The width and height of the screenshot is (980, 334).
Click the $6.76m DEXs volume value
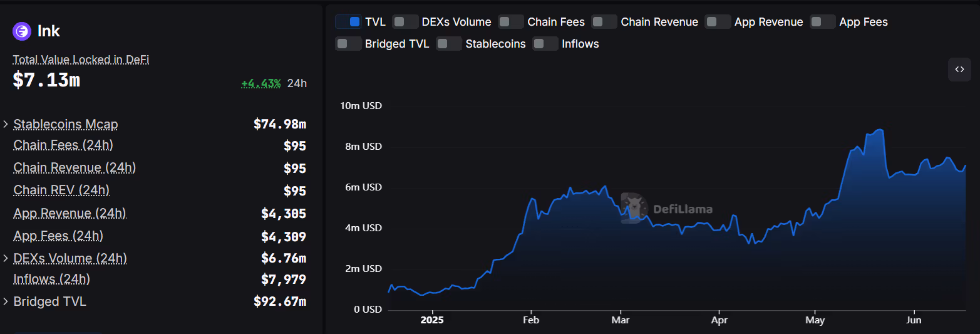click(x=284, y=258)
